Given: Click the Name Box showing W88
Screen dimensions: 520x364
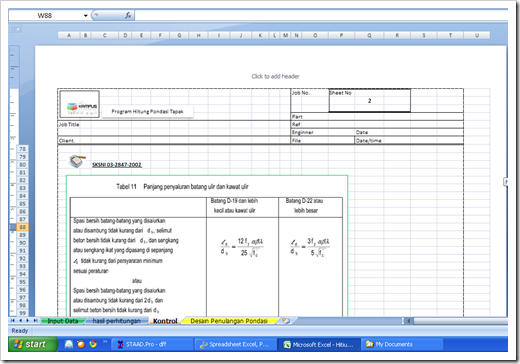Looking at the screenshot, I should click(45, 16).
